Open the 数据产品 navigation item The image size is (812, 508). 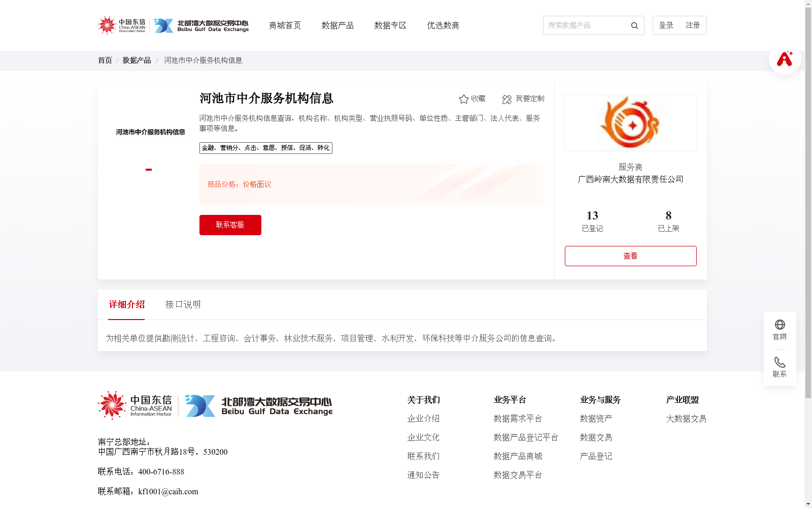point(337,25)
